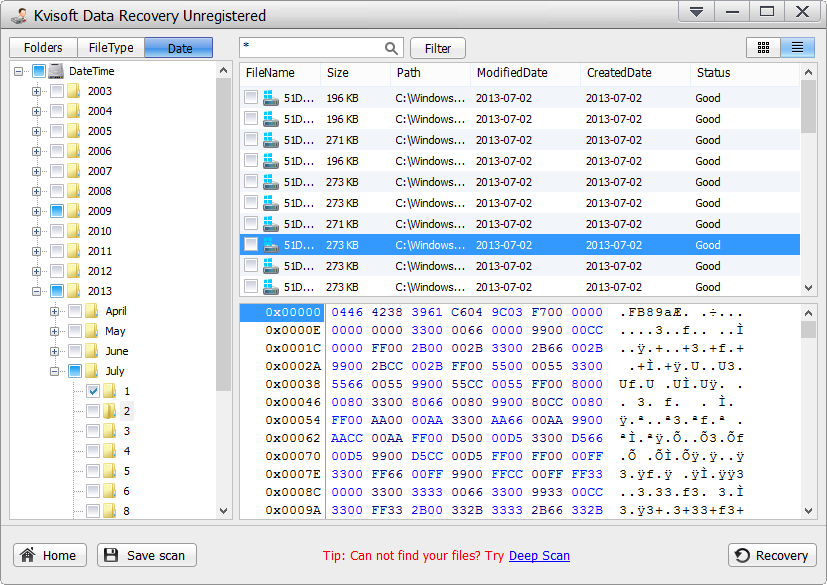Screen dimensions: 827x585
Task: Open the title bar dropdown menu icon
Action: coord(696,12)
